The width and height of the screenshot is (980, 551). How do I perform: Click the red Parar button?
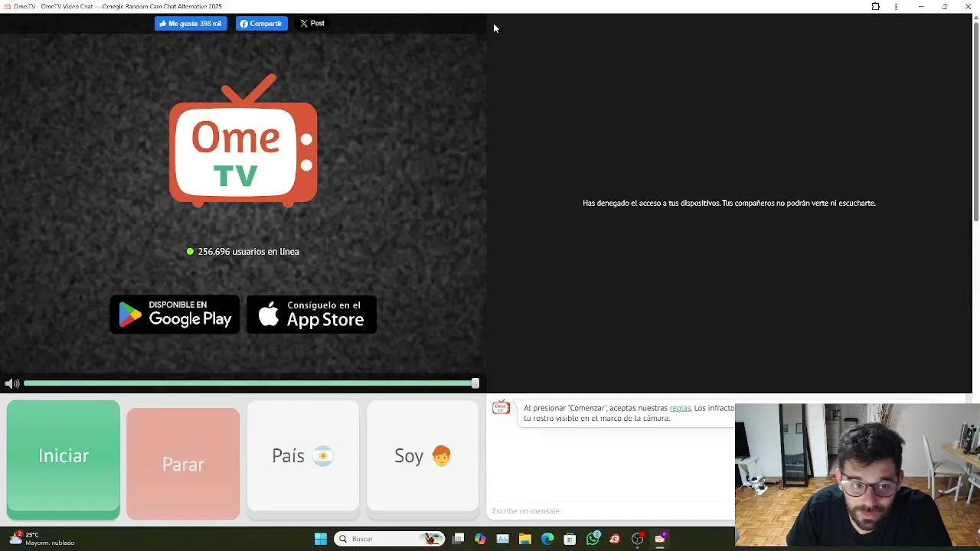point(183,464)
